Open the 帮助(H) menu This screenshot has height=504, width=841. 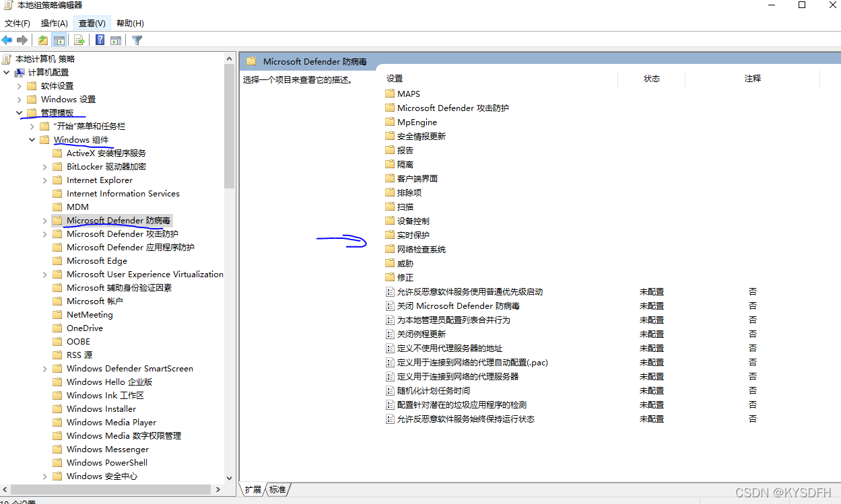[x=130, y=23]
